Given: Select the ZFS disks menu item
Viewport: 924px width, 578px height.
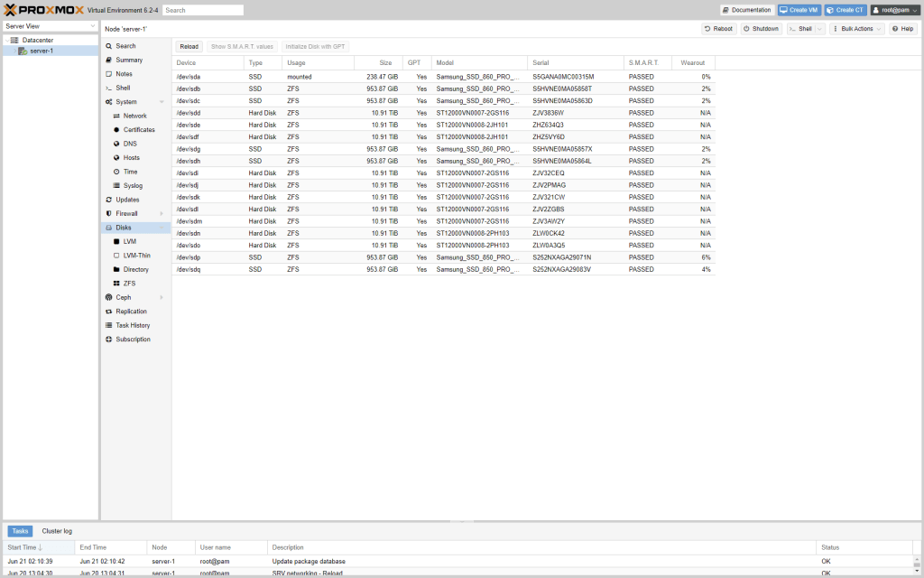Looking at the screenshot, I should click(x=129, y=284).
